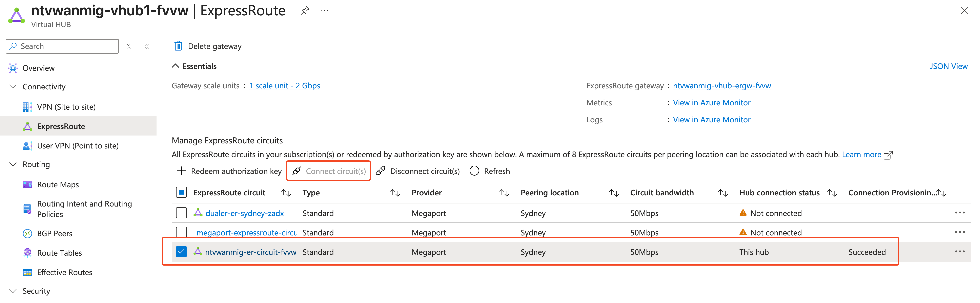This screenshot has width=980, height=303.
Task: Open Metrics View in Azure Monitor link
Action: coord(711,103)
